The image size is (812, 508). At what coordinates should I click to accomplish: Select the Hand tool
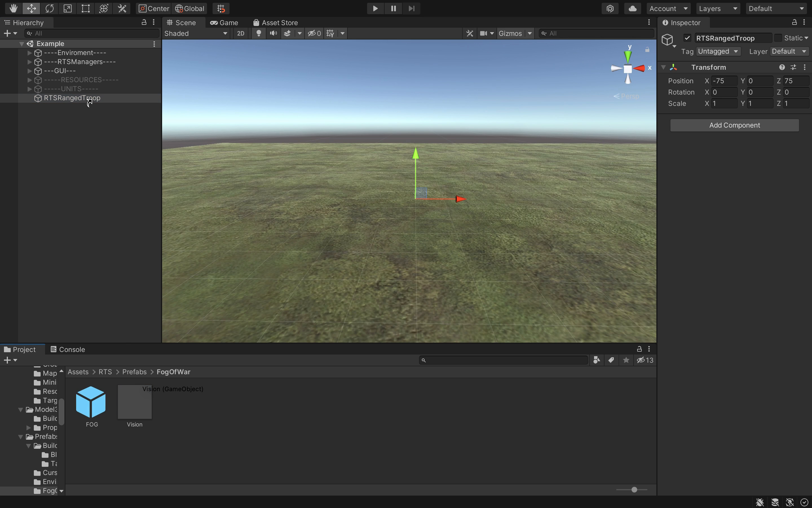(14, 8)
